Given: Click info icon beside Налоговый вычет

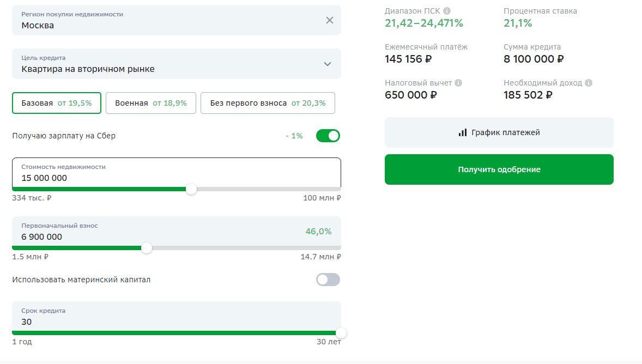Looking at the screenshot, I should click(x=458, y=83).
